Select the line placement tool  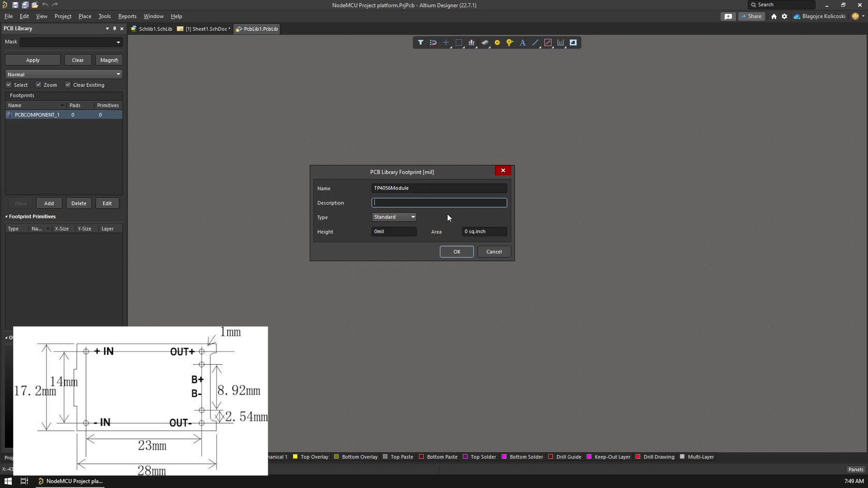(x=535, y=42)
